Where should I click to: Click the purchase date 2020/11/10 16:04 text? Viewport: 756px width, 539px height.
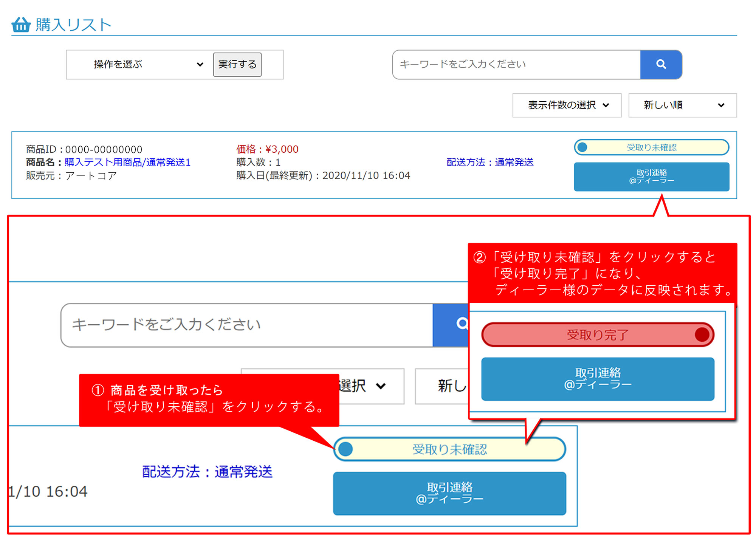coord(366,175)
